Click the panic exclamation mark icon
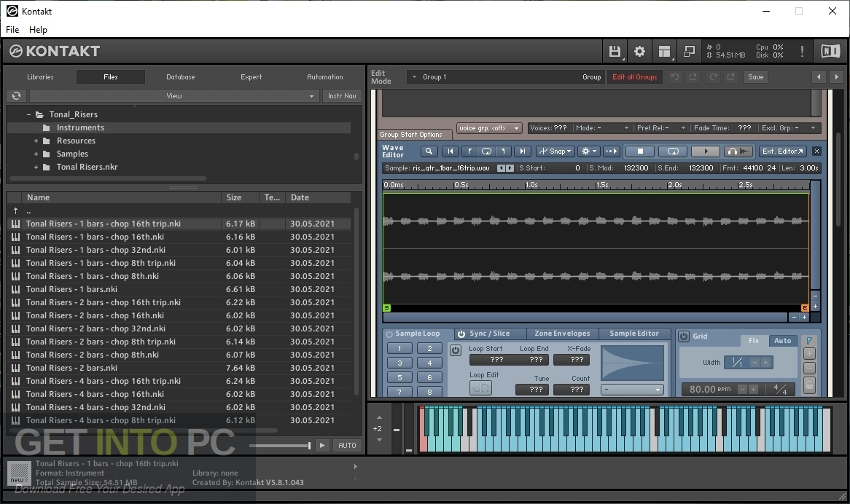Viewport: 850px width, 504px height. [802, 52]
